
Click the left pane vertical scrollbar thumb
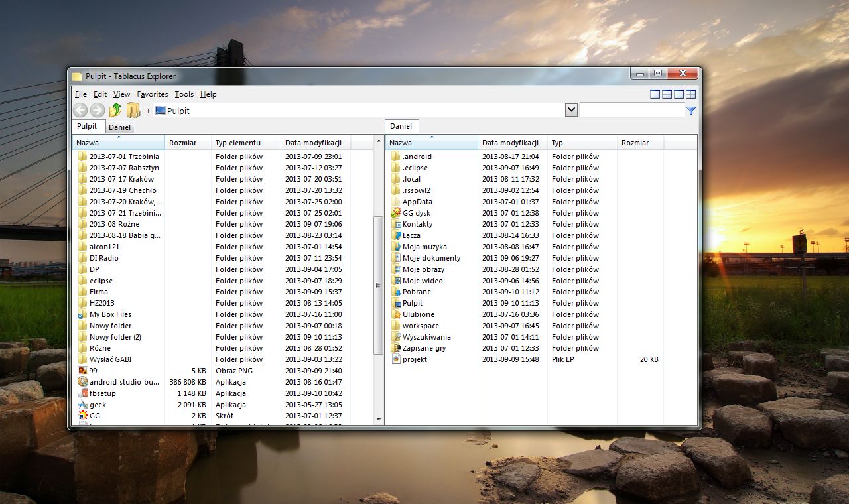point(379,285)
